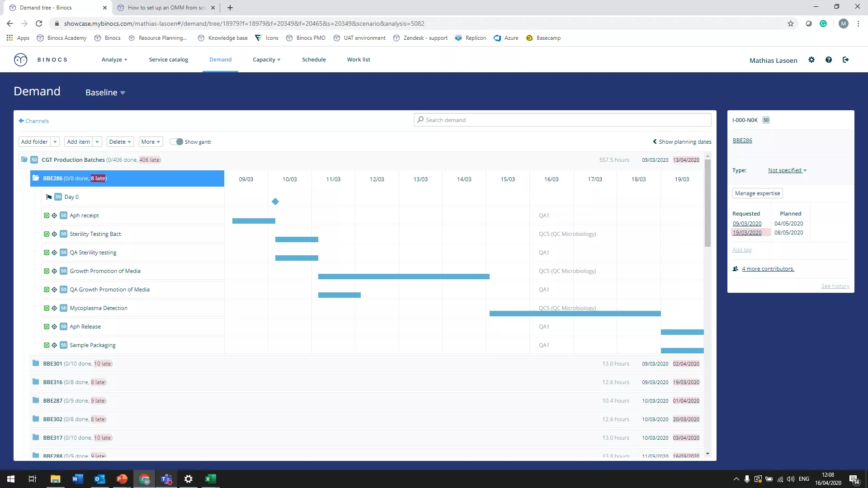Open Excel from the taskbar

[x=210, y=479]
